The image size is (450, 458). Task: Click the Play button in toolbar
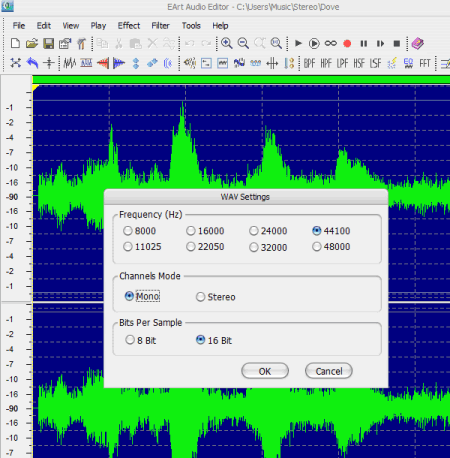tap(298, 43)
